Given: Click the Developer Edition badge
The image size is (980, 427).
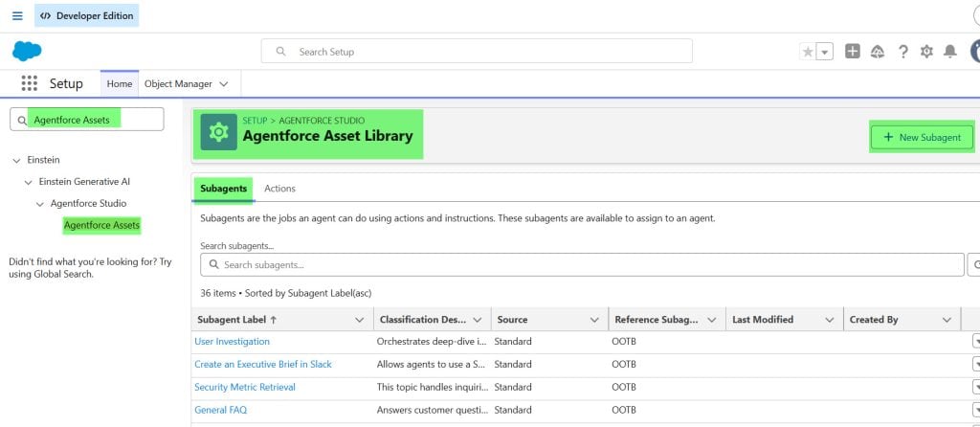Looking at the screenshot, I should pos(87,15).
